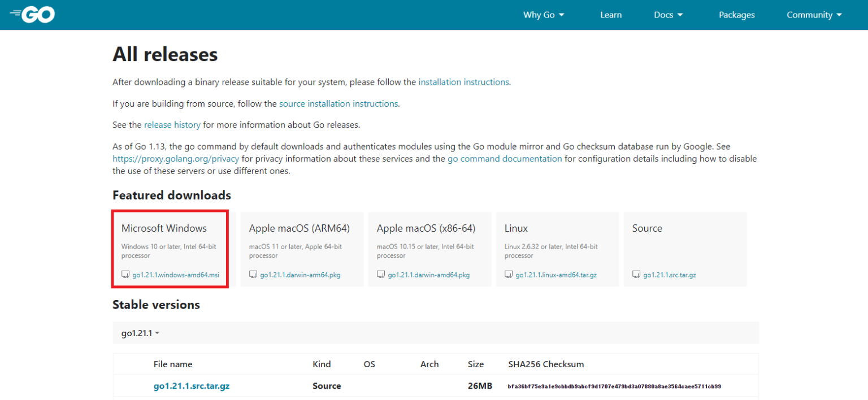
Task: Click download icon beside darwin-arm64.pkg
Action: [x=253, y=275]
